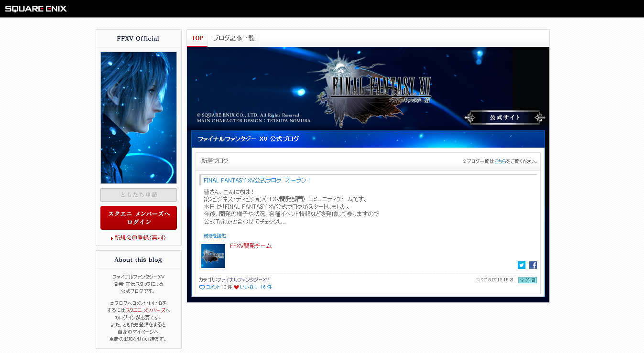Click the red arrow beside 新規会員登録
644x353 pixels.
pos(112,238)
